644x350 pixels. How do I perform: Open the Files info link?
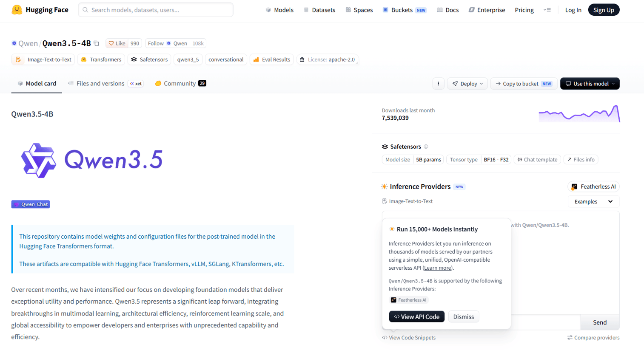[x=581, y=160]
